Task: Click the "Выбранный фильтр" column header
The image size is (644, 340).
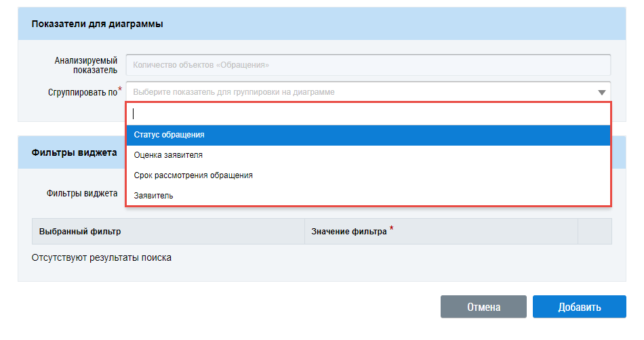Action: (x=80, y=231)
